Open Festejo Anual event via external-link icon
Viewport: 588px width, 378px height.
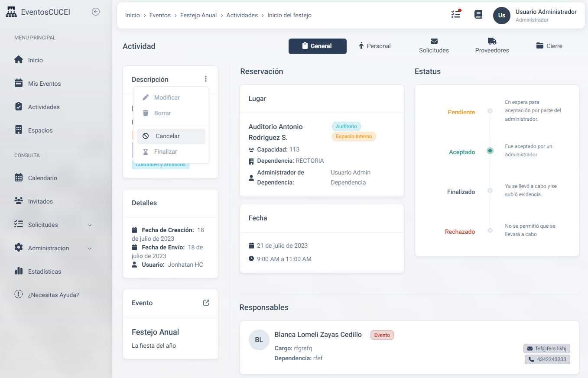(x=206, y=303)
